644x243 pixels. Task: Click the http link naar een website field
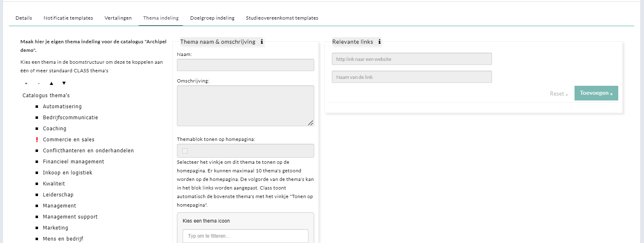tap(411, 59)
